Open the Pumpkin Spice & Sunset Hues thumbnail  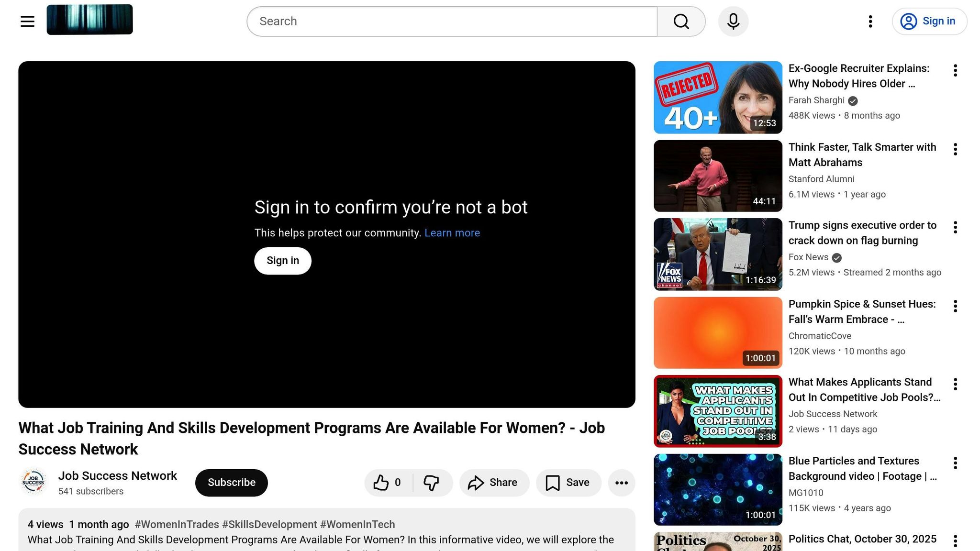click(x=717, y=332)
